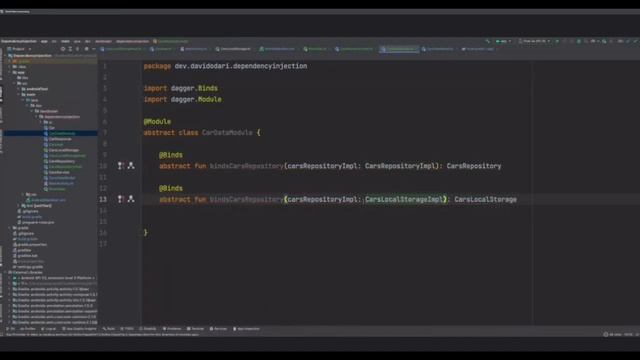
Task: Click the locate-opened-file icon in Project panel
Action: click(62, 49)
